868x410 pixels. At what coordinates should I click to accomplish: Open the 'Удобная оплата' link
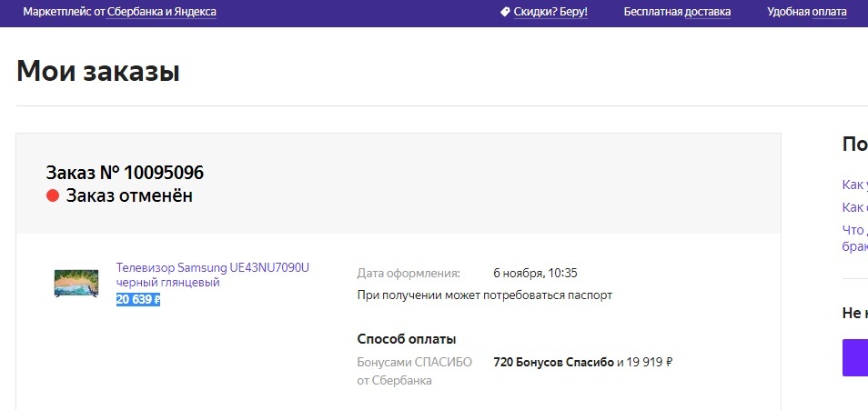click(806, 12)
